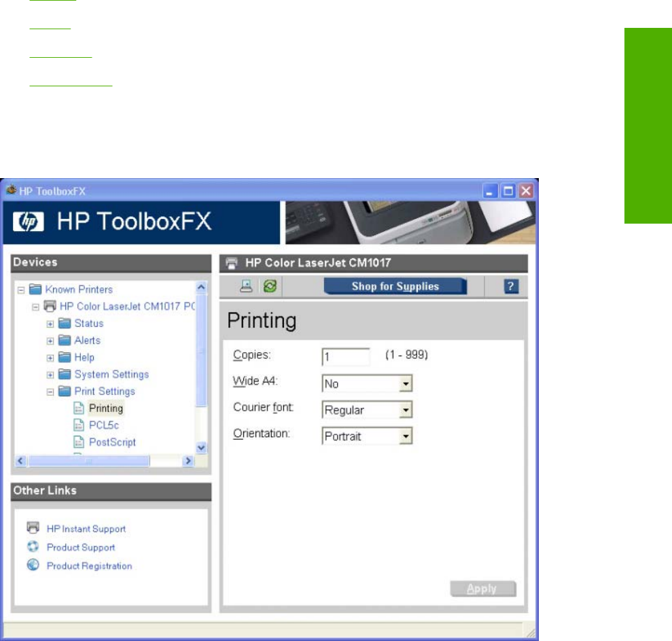Click the Alerts folder icon
672x641 pixels.
(x=65, y=341)
